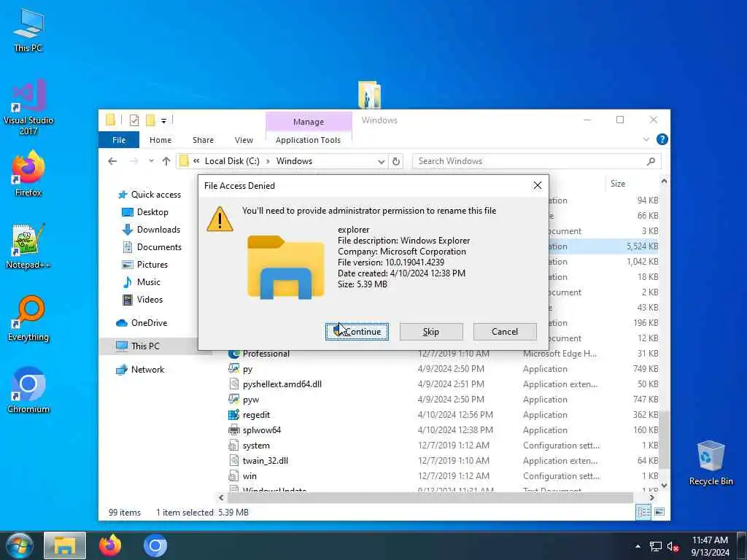Screen dimensions: 747x560
Task: Open This PC desktop icon
Action: (x=28, y=31)
